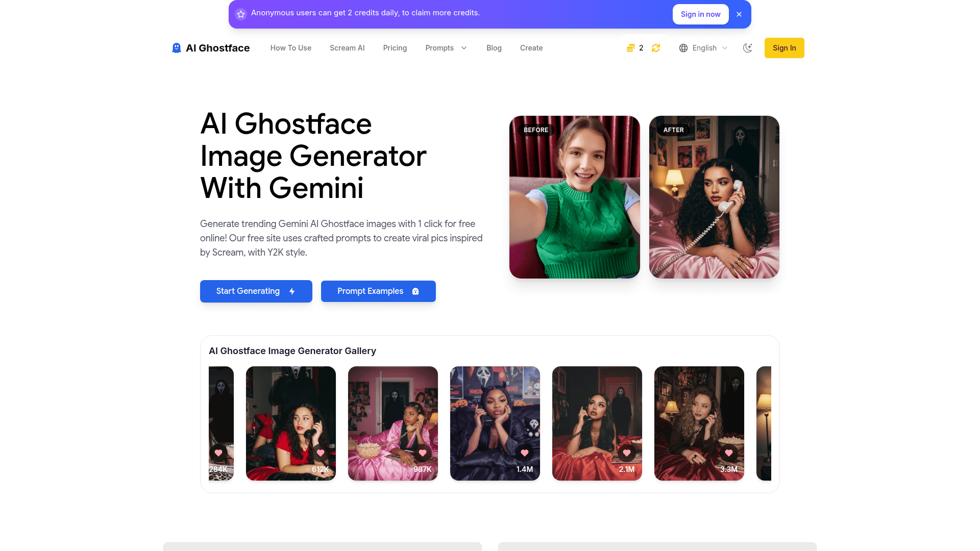
Task: Open the Pricing page
Action: point(395,48)
